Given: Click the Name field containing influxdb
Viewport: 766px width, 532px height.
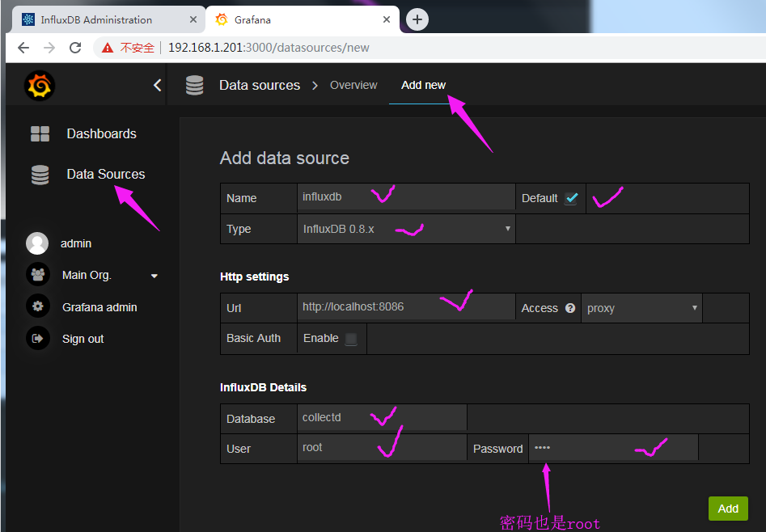Looking at the screenshot, I should click(406, 197).
